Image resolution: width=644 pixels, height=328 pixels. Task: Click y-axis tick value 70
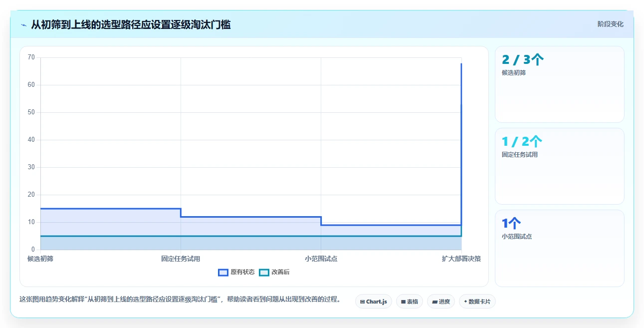coord(31,57)
